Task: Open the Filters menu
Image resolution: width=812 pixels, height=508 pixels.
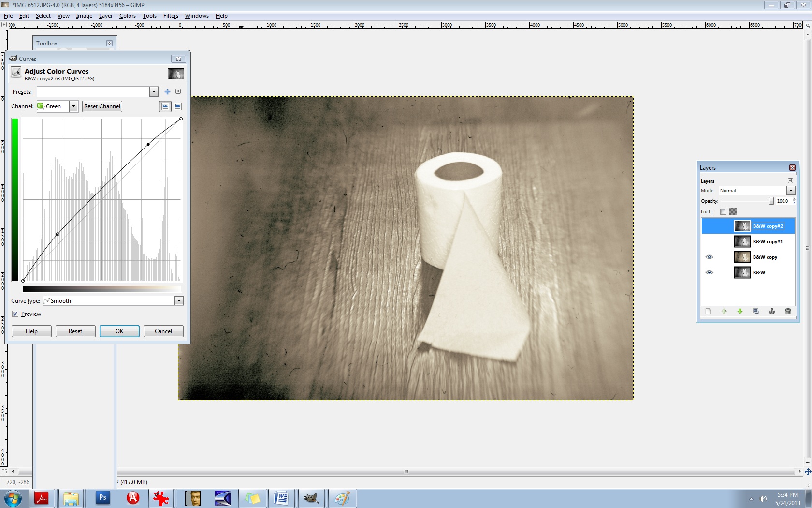Action: pos(171,16)
